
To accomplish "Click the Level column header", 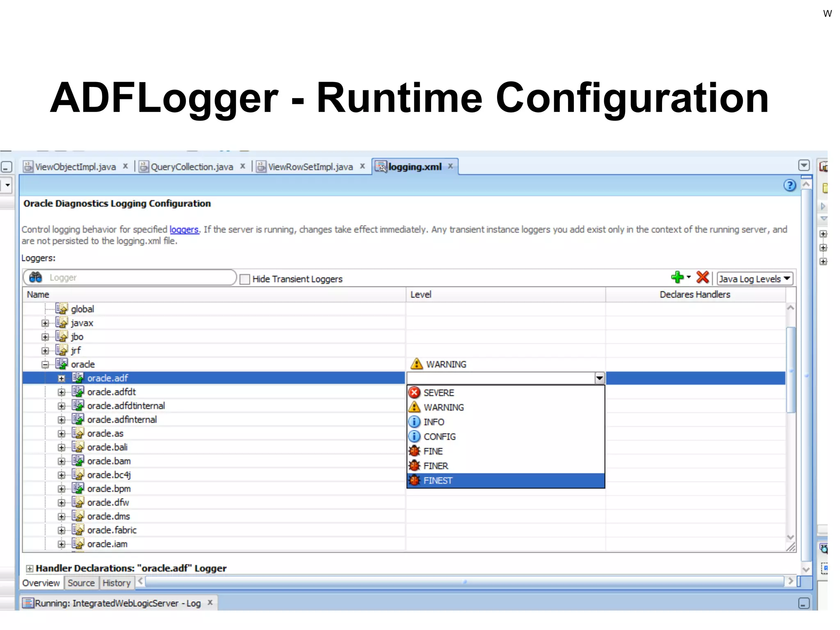I will click(x=506, y=294).
